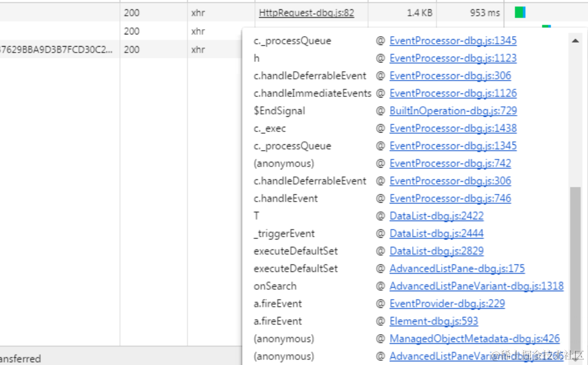
Task: Select the request named 7629BBA9D3B7FCD30C2...
Action: point(56,50)
